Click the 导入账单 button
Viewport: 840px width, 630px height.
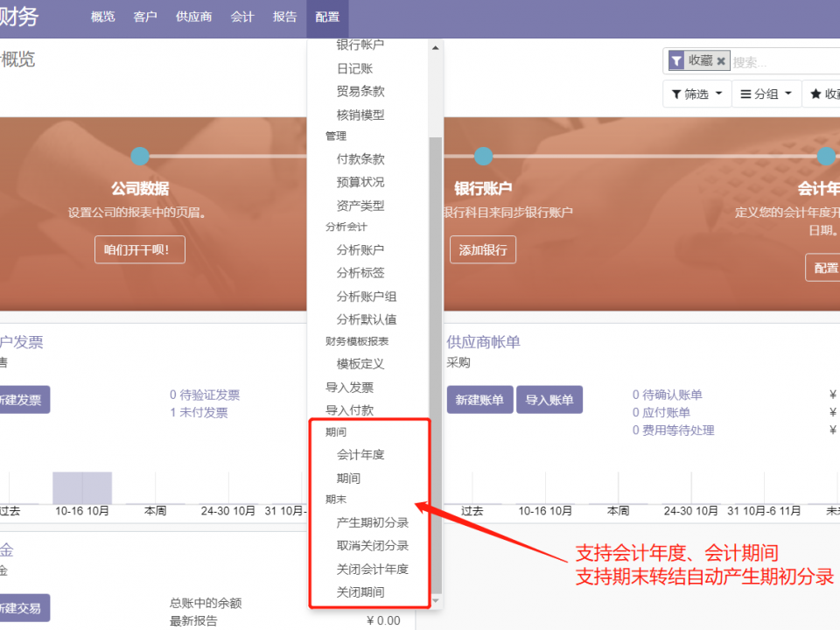(549, 400)
